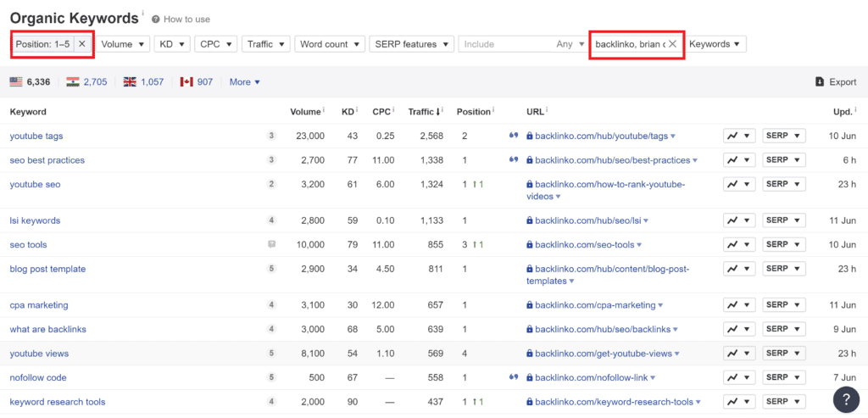
Task: Click featured snippet quote icon for youtube tags
Action: pos(513,135)
